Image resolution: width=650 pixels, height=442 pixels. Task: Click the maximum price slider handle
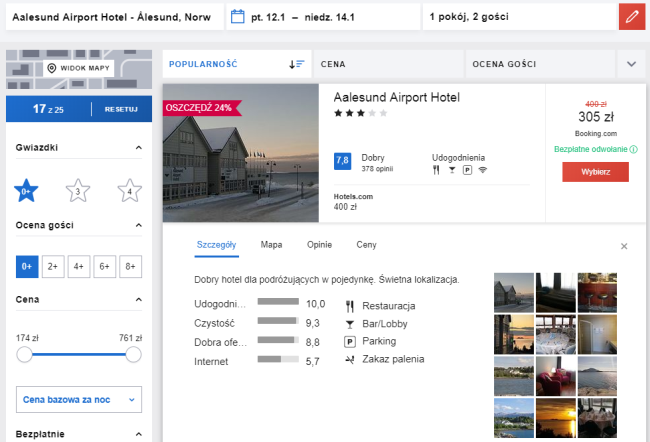pos(133,355)
